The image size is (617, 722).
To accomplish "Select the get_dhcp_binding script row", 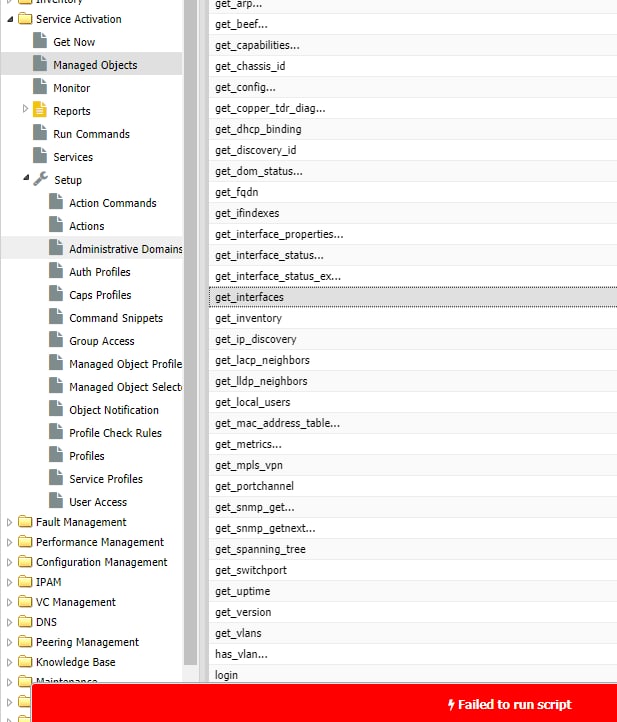I will coord(413,129).
